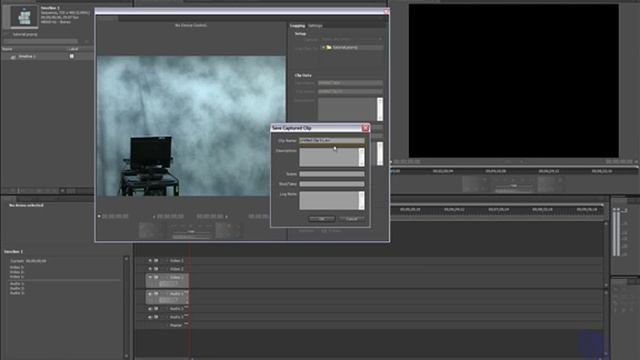
Task: Mute Audio 2 track speaker icon
Action: point(150,309)
